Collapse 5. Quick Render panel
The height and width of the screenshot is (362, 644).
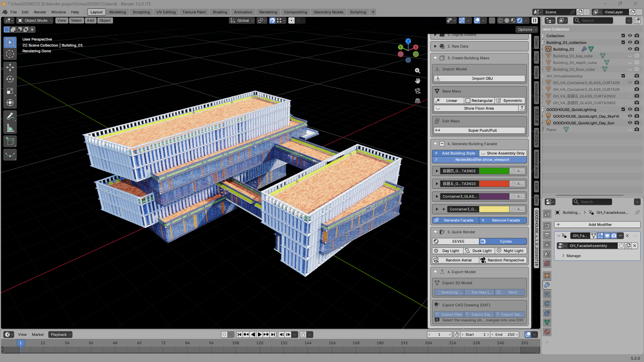435,232
